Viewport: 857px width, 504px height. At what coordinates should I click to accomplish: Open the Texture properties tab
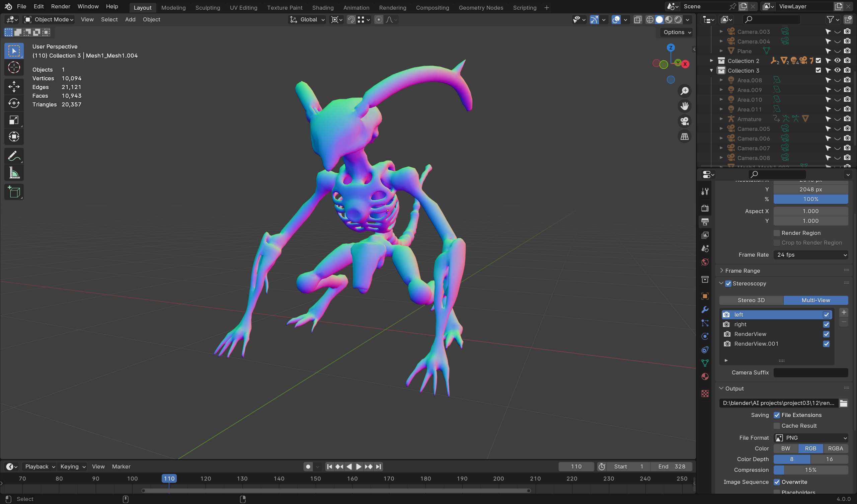pyautogui.click(x=705, y=394)
